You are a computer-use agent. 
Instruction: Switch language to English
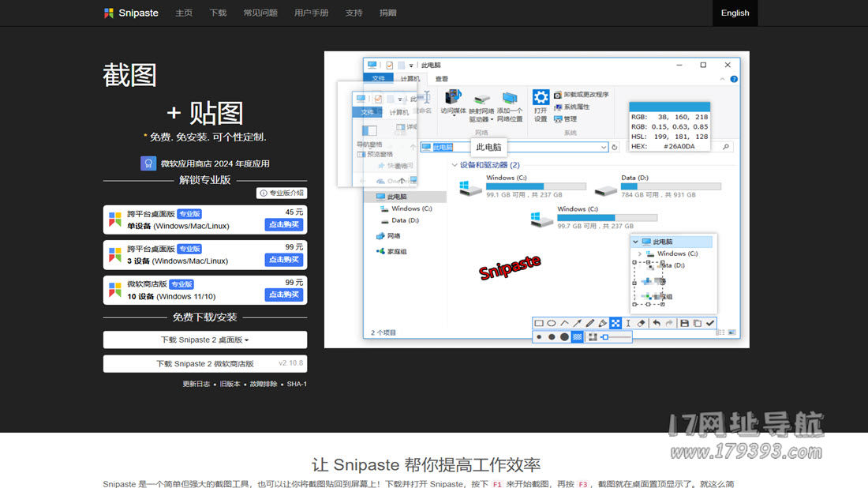(735, 13)
